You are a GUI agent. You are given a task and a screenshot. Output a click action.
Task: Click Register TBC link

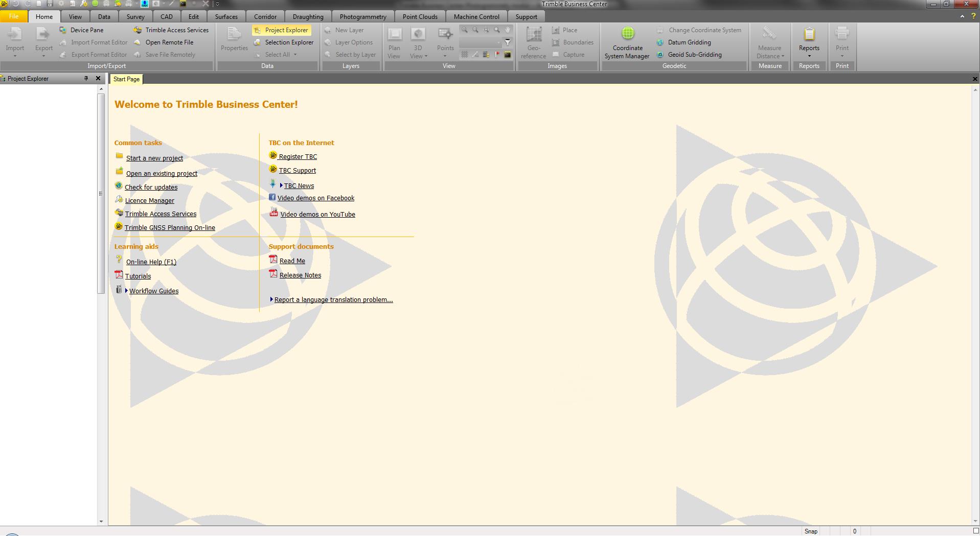tap(298, 157)
